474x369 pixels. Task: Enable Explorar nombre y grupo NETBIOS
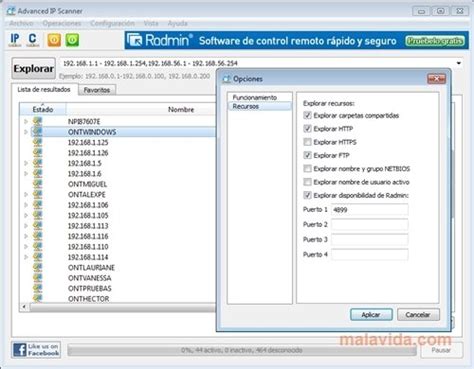tap(307, 169)
